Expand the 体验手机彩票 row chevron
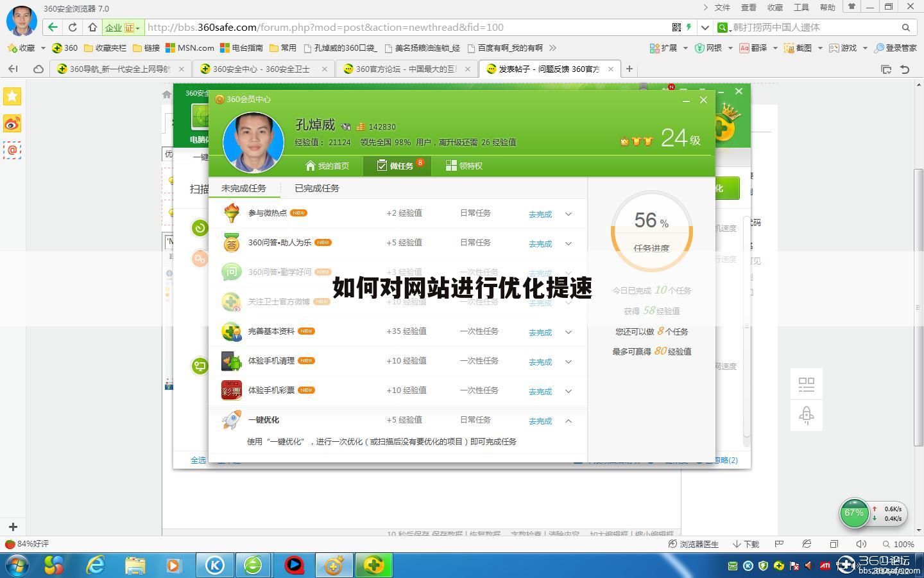Viewport: 924px width, 578px height. pyautogui.click(x=568, y=391)
